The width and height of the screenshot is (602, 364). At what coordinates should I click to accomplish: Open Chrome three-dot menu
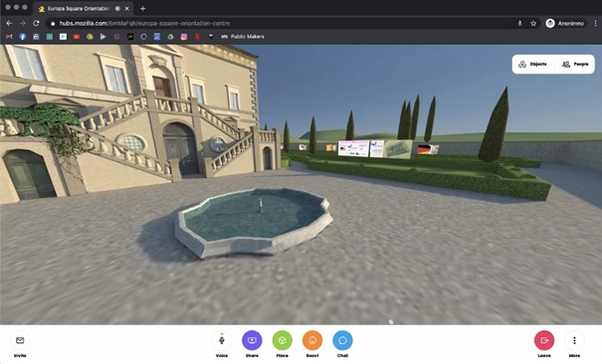coord(595,24)
